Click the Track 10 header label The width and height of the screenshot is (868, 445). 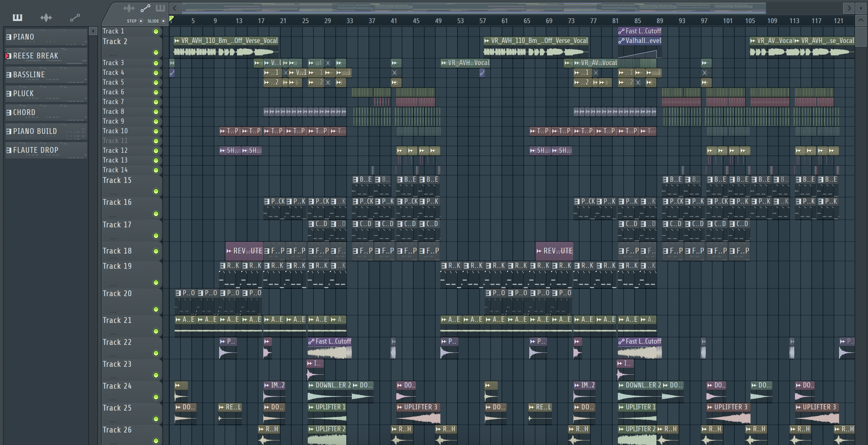click(115, 131)
